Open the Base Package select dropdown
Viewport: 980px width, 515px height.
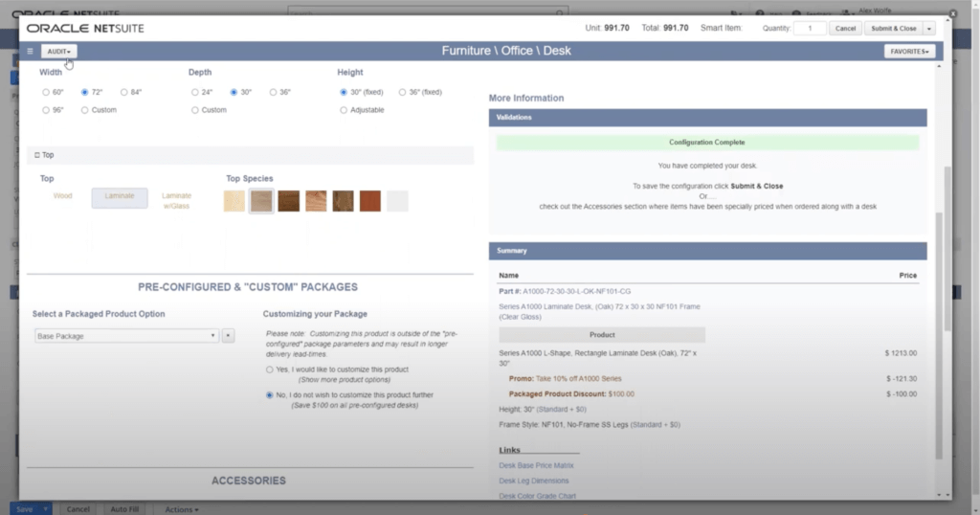(x=126, y=336)
